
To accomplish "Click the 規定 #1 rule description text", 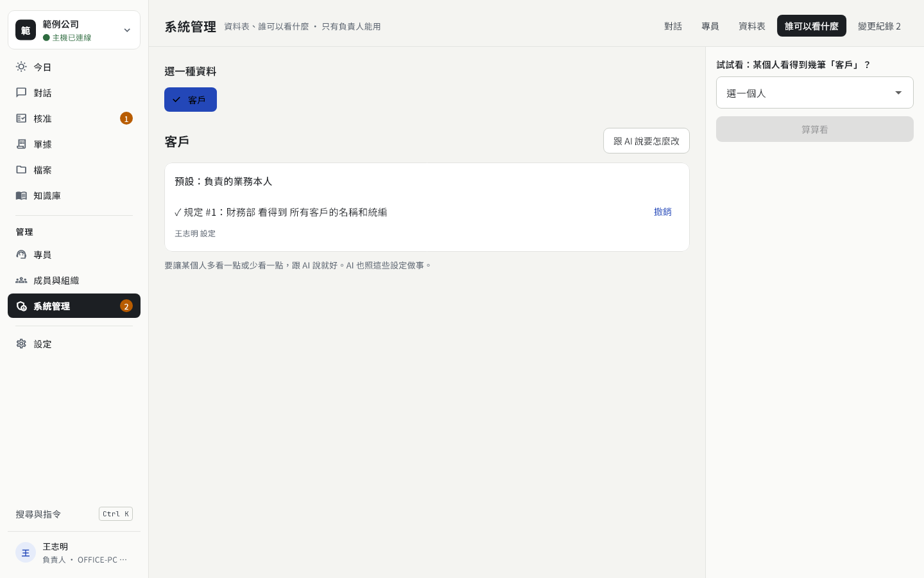I will click(x=281, y=212).
